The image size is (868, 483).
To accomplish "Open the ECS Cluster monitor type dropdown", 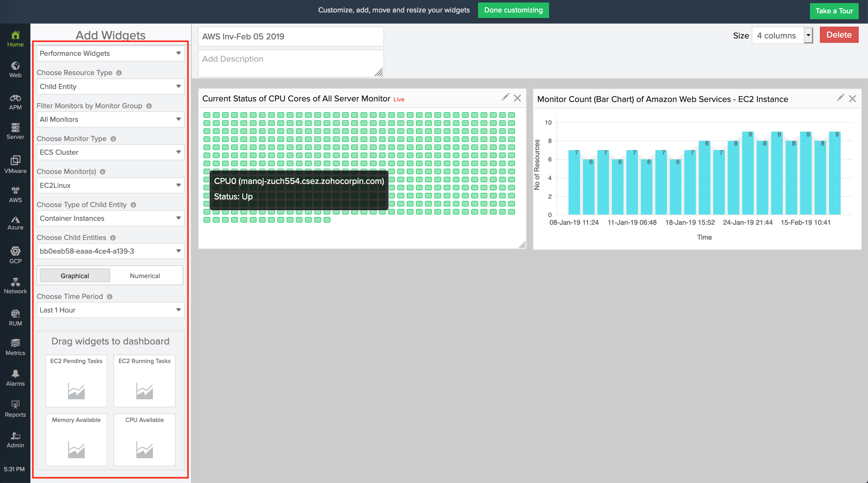I will pos(110,152).
